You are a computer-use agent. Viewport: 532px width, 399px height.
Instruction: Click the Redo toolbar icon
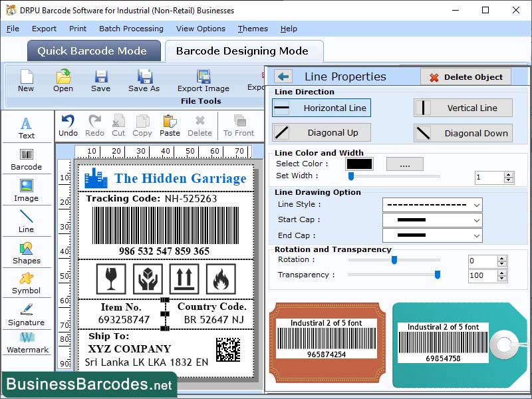pos(95,124)
